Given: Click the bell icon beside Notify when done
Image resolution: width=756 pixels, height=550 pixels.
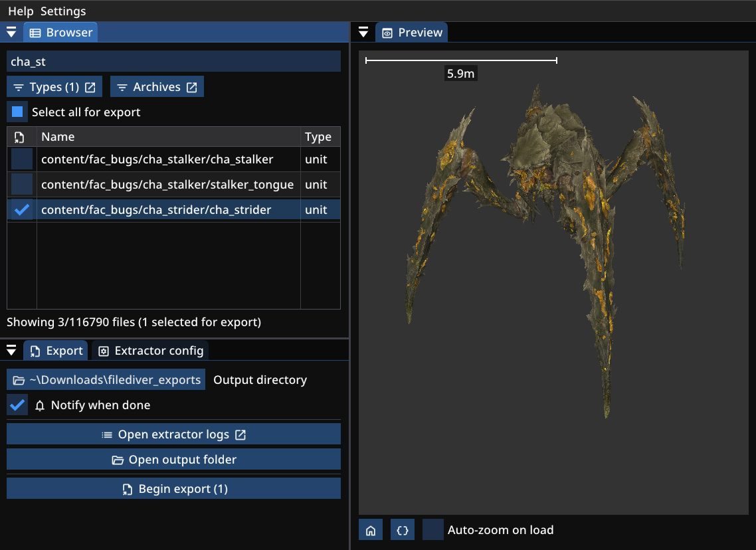Looking at the screenshot, I should point(40,405).
